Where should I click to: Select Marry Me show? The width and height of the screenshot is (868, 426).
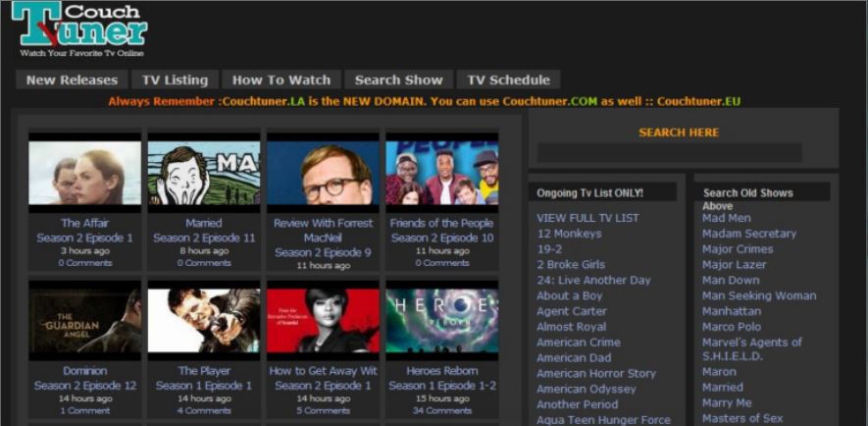tap(727, 402)
